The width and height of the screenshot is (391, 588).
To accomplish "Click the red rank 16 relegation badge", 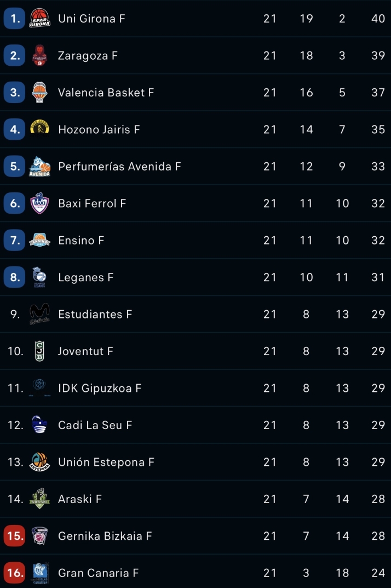I will click(x=14, y=573).
